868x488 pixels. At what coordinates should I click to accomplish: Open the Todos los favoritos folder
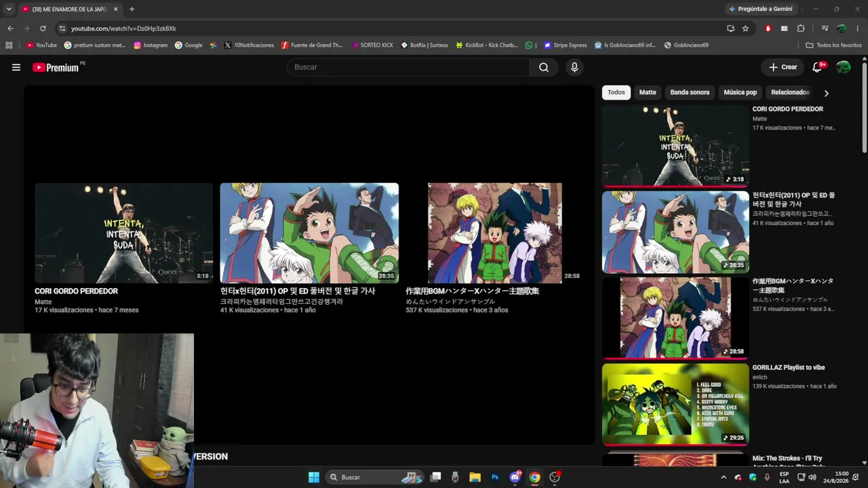click(x=833, y=45)
